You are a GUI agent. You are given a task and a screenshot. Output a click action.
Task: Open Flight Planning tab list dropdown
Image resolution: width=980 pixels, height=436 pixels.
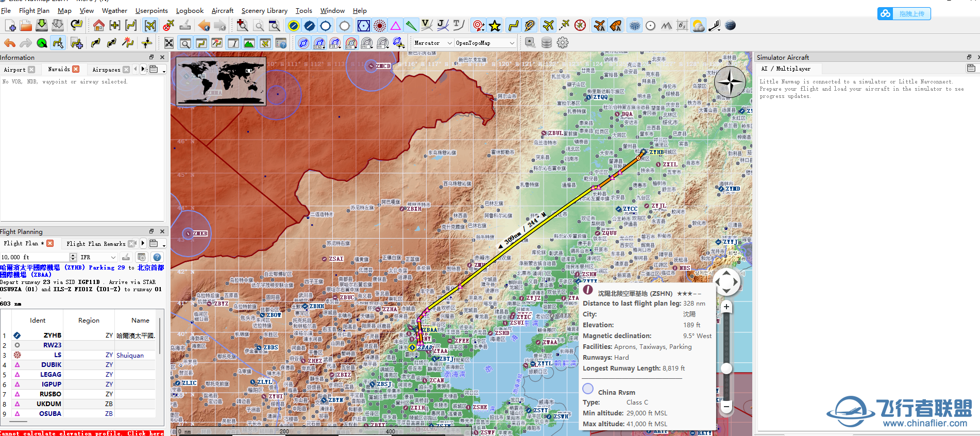coord(156,243)
